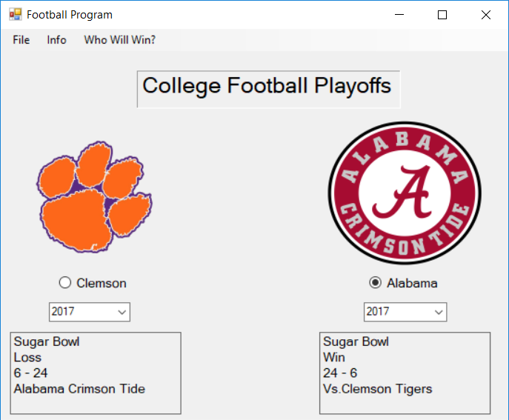Image resolution: width=509 pixels, height=420 pixels.
Task: Close the Football Program window
Action: coord(486,15)
